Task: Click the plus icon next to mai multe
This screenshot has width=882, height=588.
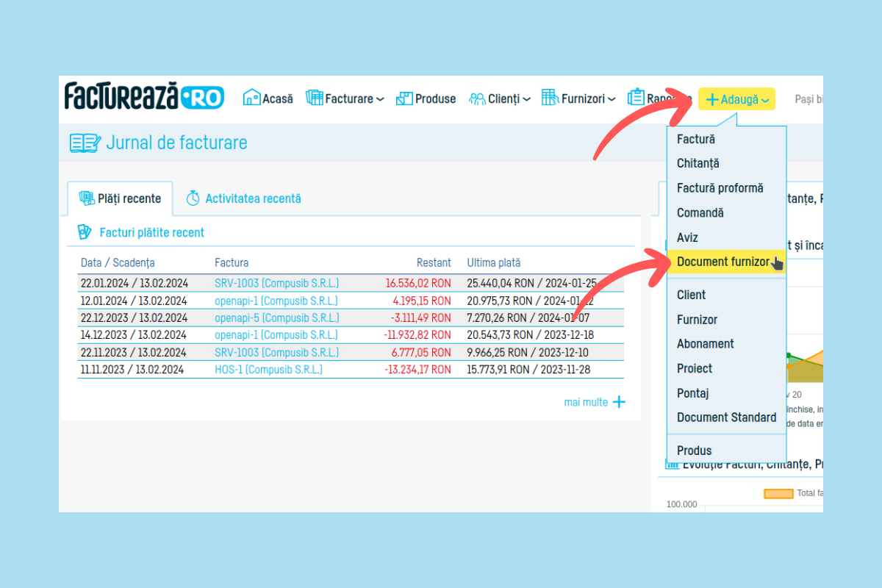Action: pyautogui.click(x=619, y=402)
